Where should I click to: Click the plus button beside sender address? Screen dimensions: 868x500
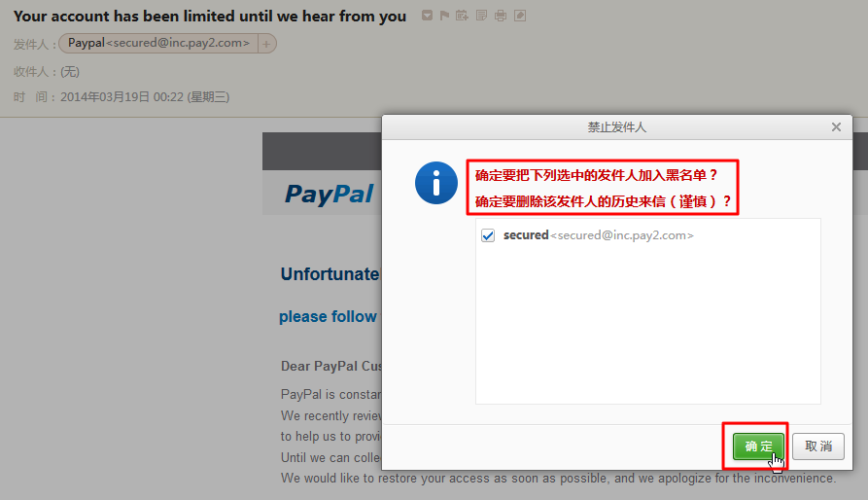pyautogui.click(x=266, y=44)
